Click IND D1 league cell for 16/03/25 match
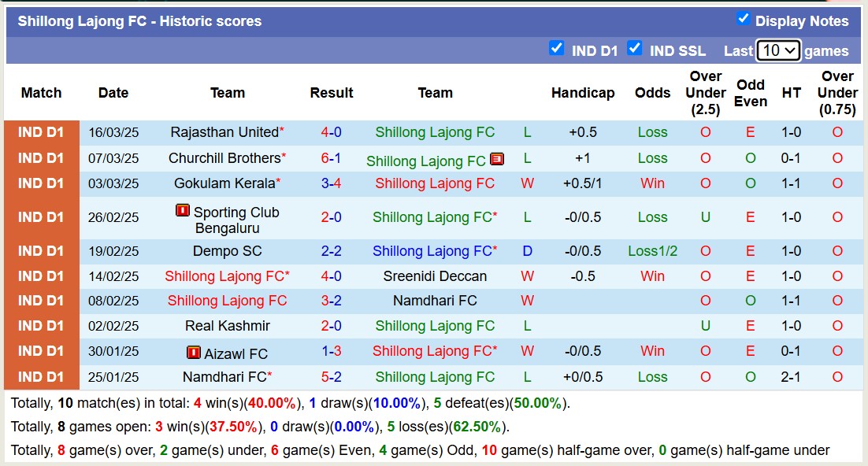The height and width of the screenshot is (466, 868). [41, 132]
